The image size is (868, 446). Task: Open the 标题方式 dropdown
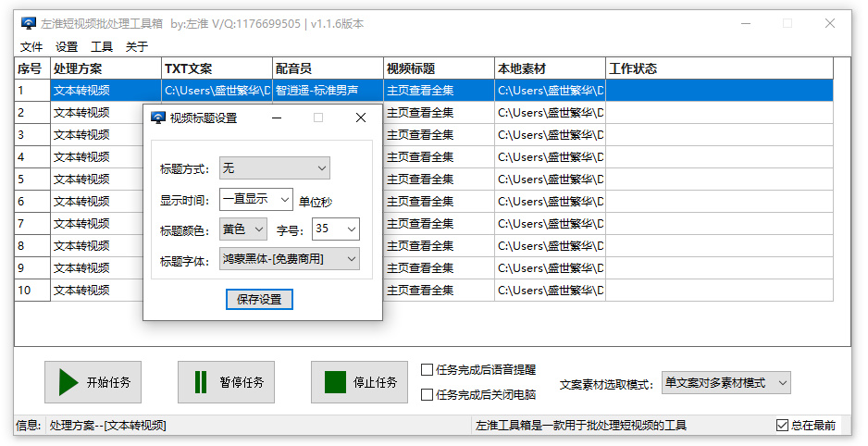pos(275,168)
